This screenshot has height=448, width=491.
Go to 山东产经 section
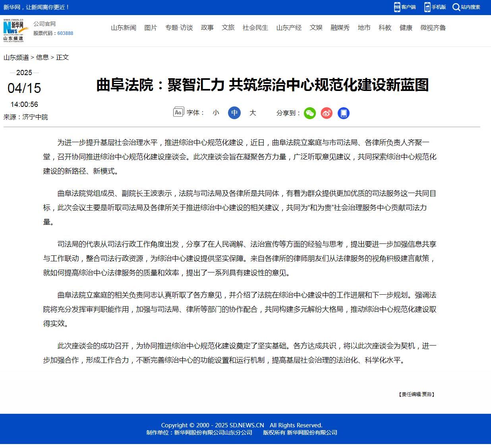pyautogui.click(x=289, y=28)
